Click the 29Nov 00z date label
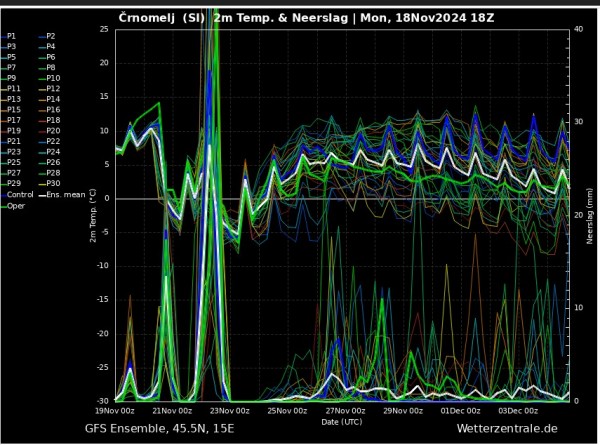The width and height of the screenshot is (600, 445). click(403, 411)
